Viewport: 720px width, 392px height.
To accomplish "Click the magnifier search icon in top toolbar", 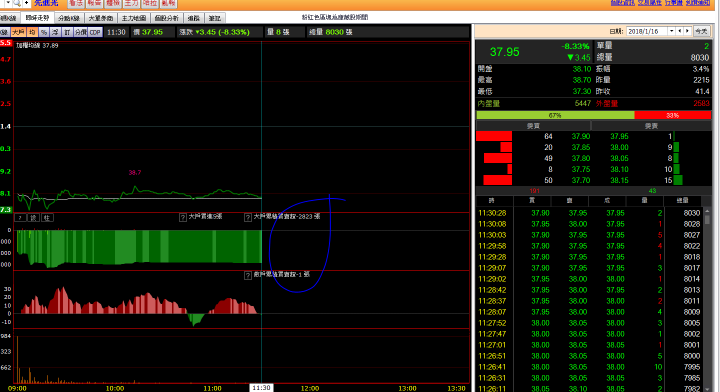I will pos(17,3).
